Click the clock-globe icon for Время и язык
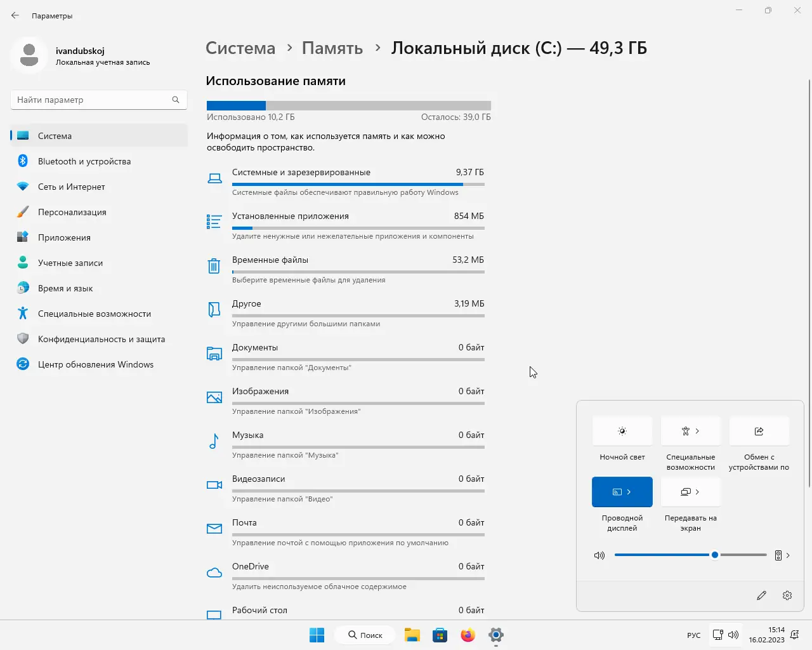 [x=23, y=288]
